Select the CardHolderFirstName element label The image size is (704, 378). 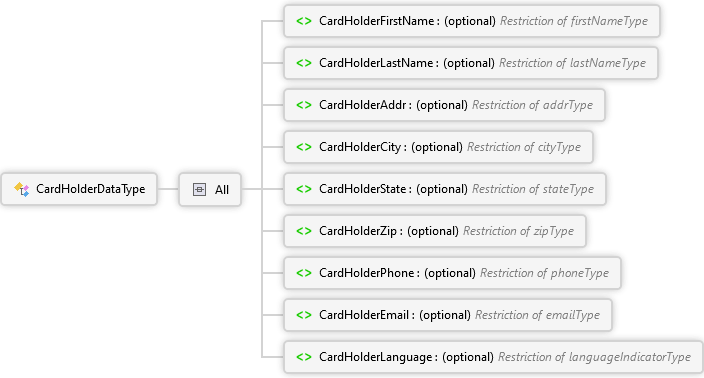pyautogui.click(x=377, y=21)
